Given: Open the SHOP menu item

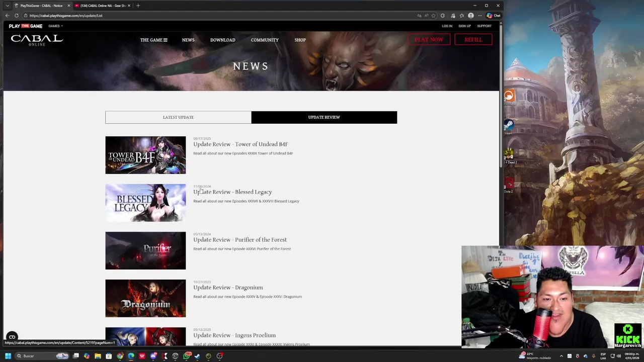Looking at the screenshot, I should click(x=300, y=40).
